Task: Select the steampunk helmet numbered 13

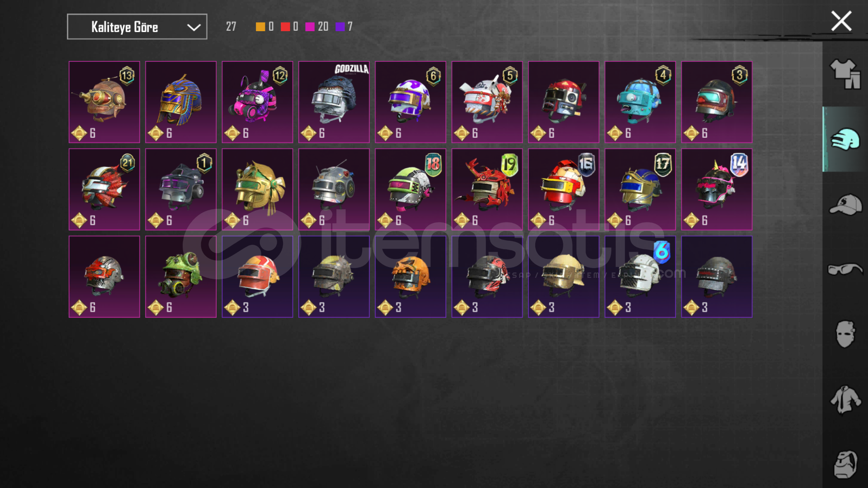Action: pyautogui.click(x=104, y=102)
